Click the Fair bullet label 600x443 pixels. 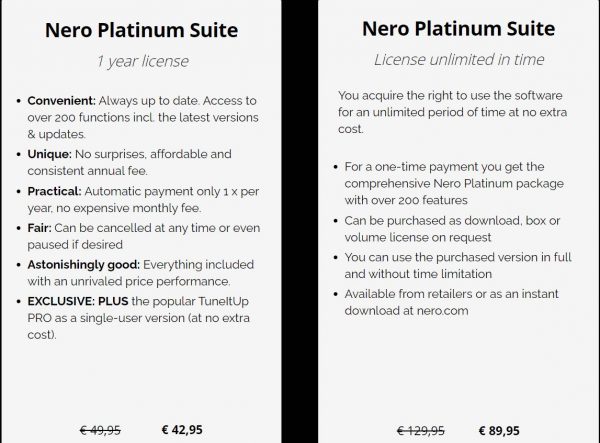(x=39, y=228)
